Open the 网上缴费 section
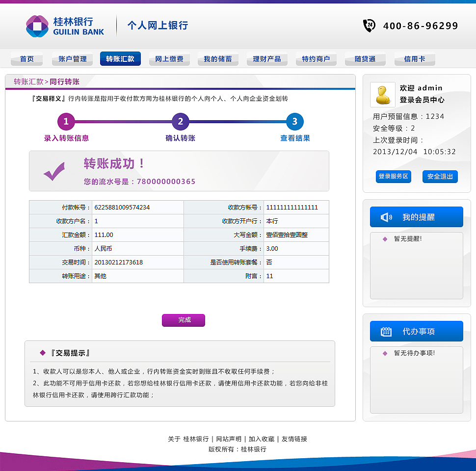This screenshot has height=471, width=476. (x=169, y=58)
